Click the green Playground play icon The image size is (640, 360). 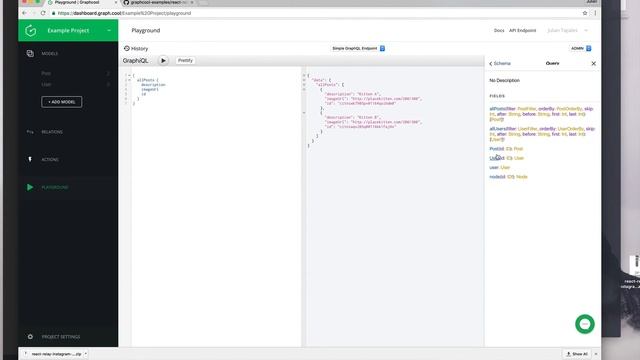click(30, 187)
